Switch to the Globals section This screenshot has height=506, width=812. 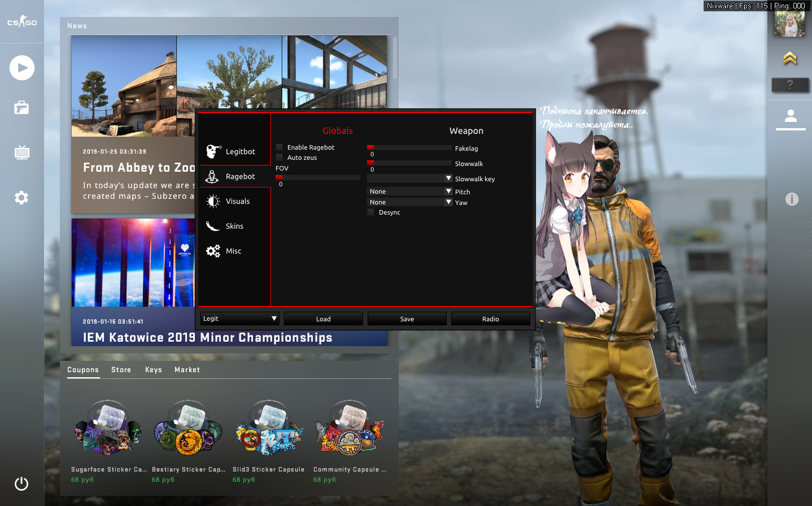pos(338,130)
